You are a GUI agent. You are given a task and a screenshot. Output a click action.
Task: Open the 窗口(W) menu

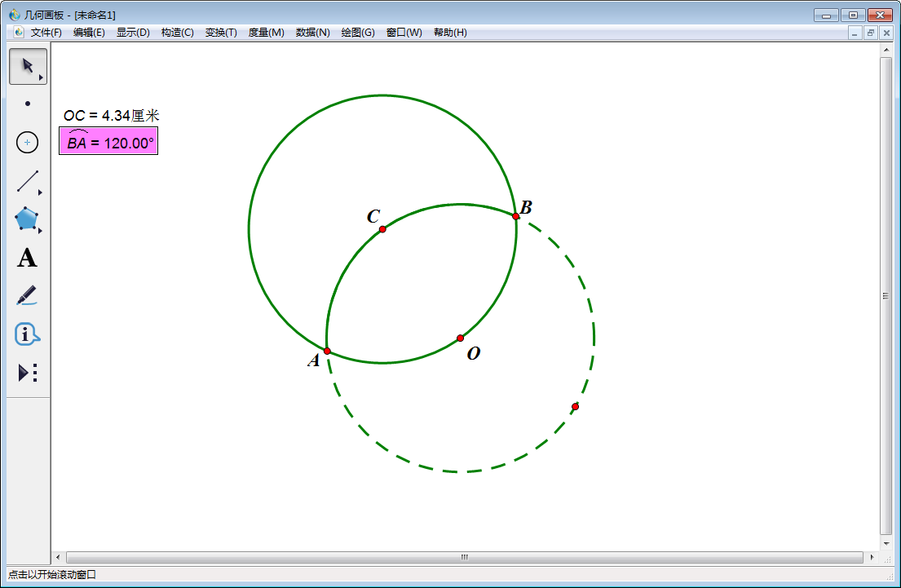coord(404,32)
